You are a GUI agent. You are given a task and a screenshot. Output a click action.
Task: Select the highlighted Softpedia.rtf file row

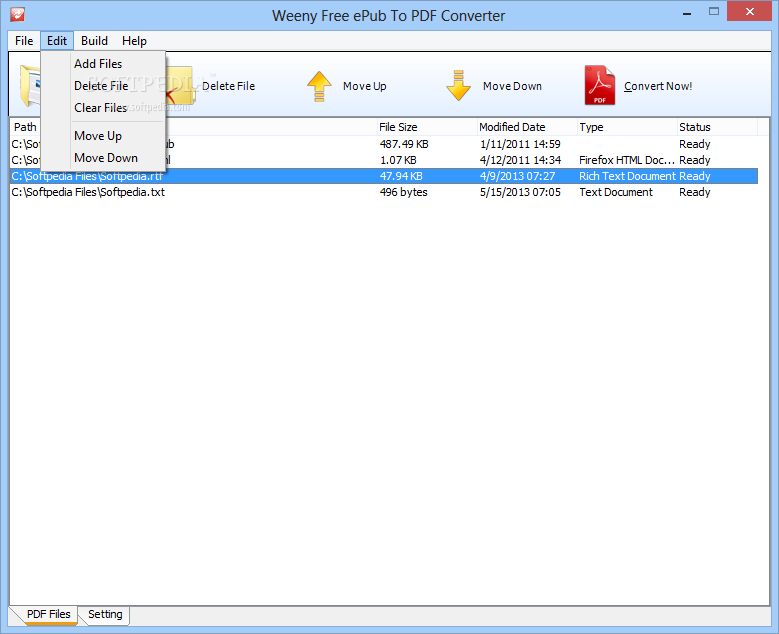click(x=384, y=176)
